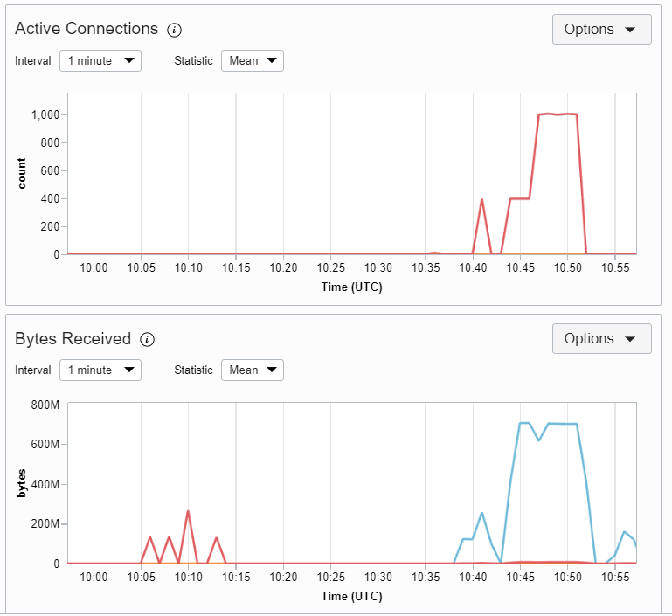This screenshot has width=672, height=616.
Task: Expand the Statistic dropdown in Active Connections
Action: tap(253, 61)
